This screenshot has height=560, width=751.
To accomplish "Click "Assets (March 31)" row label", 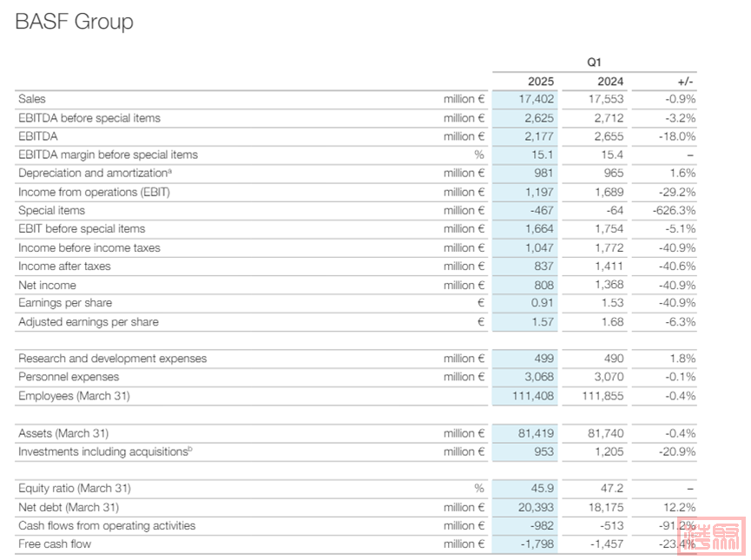I will pyautogui.click(x=63, y=433).
